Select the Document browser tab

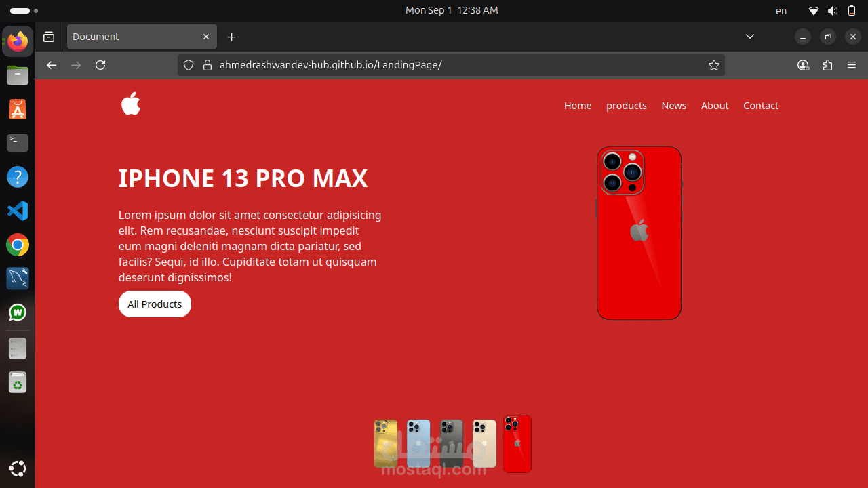pos(142,37)
